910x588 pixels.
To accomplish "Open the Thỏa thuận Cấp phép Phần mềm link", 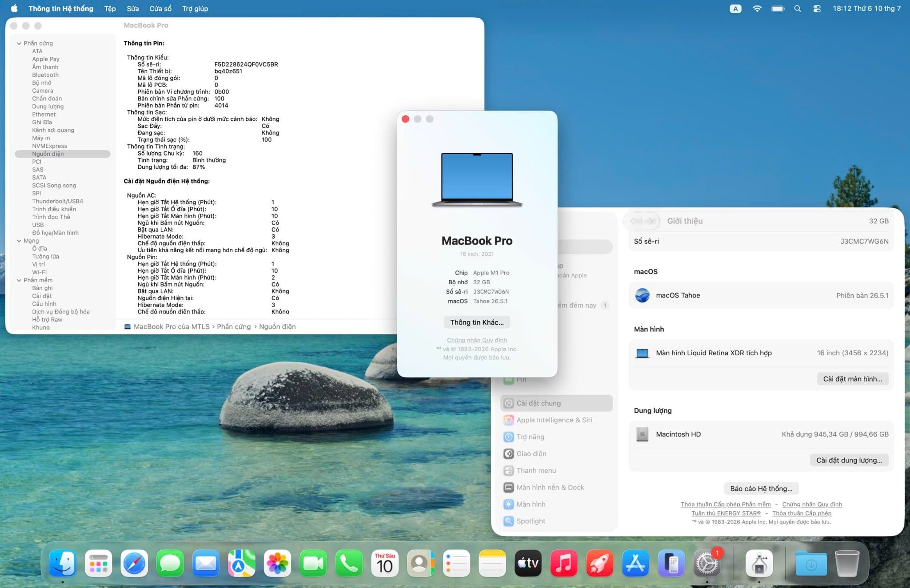I will (x=726, y=505).
